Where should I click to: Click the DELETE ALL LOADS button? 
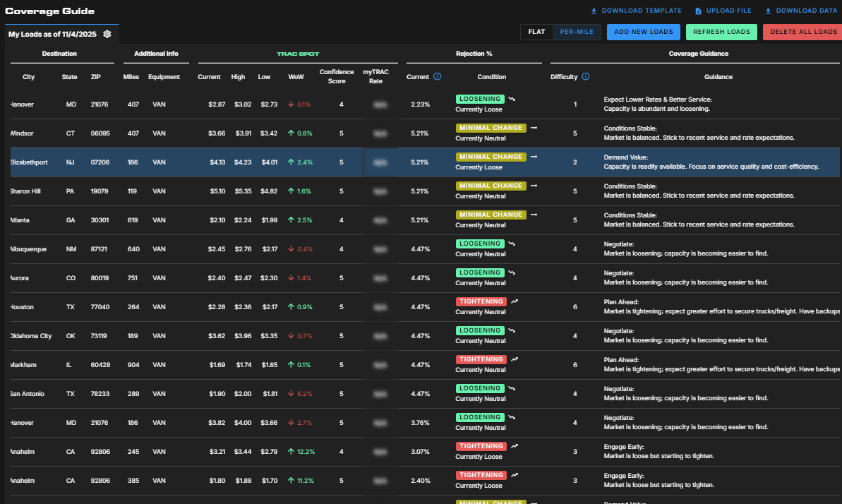804,32
